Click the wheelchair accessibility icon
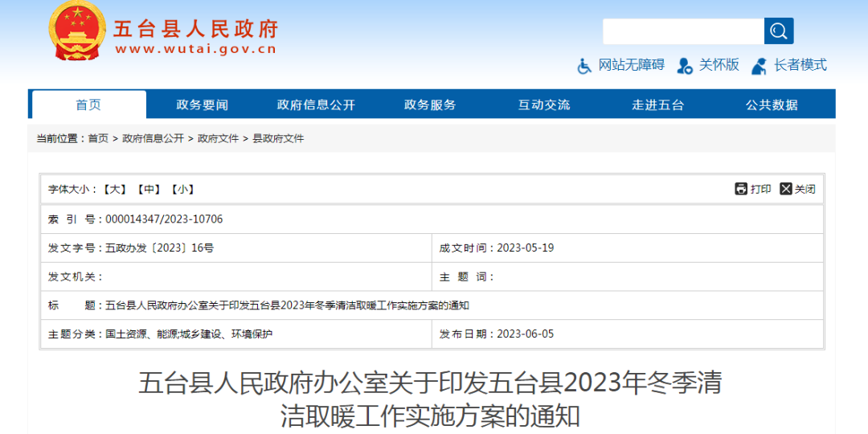The image size is (868, 434). [585, 66]
